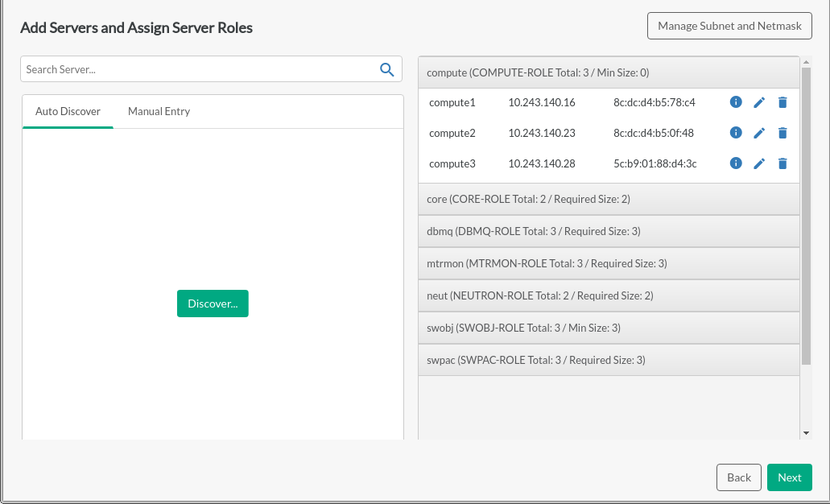Click the search magnifier icon
The image size is (830, 504).
coord(386,69)
